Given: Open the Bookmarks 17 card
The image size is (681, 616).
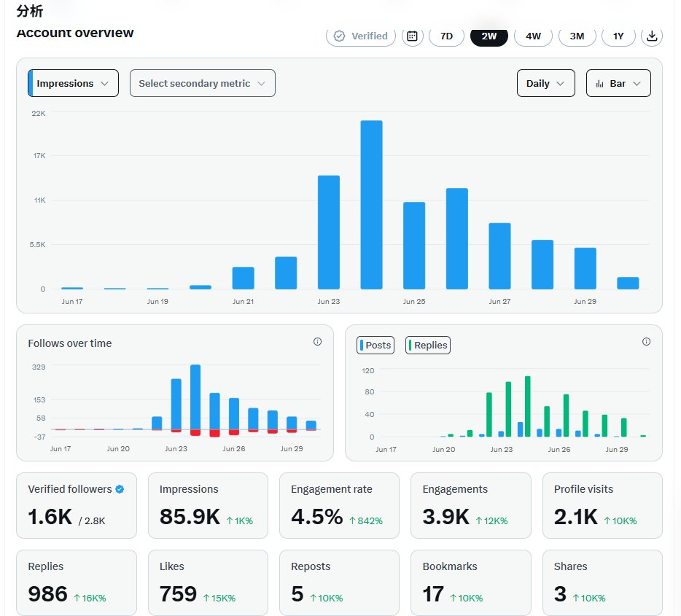Looking at the screenshot, I should click(471, 582).
